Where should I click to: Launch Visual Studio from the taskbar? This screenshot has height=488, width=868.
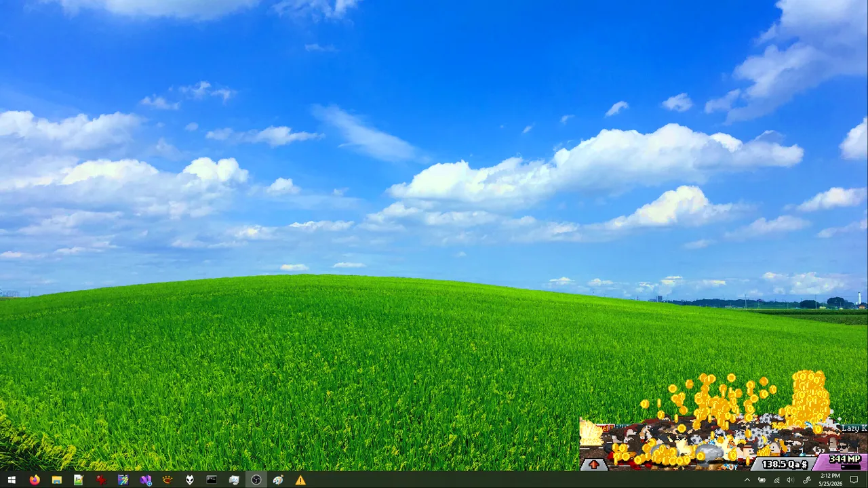[145, 480]
